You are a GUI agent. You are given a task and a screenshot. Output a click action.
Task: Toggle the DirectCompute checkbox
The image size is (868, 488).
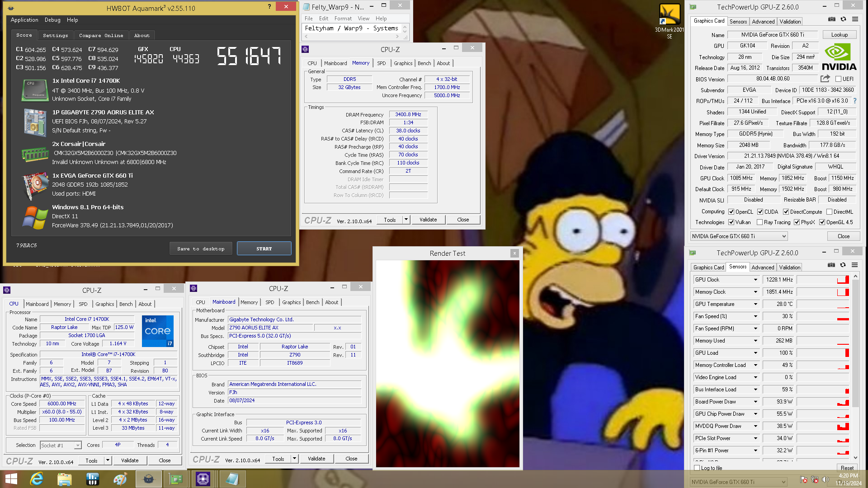[786, 212]
